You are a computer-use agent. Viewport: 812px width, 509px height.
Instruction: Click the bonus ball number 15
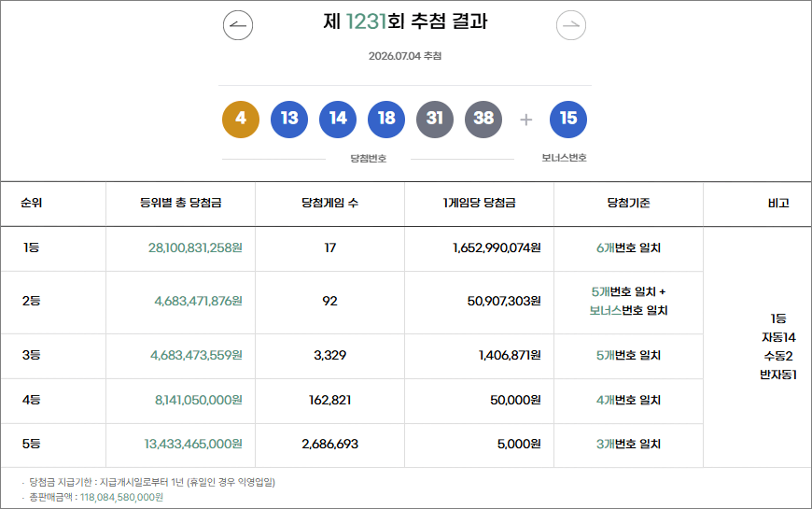click(x=568, y=120)
